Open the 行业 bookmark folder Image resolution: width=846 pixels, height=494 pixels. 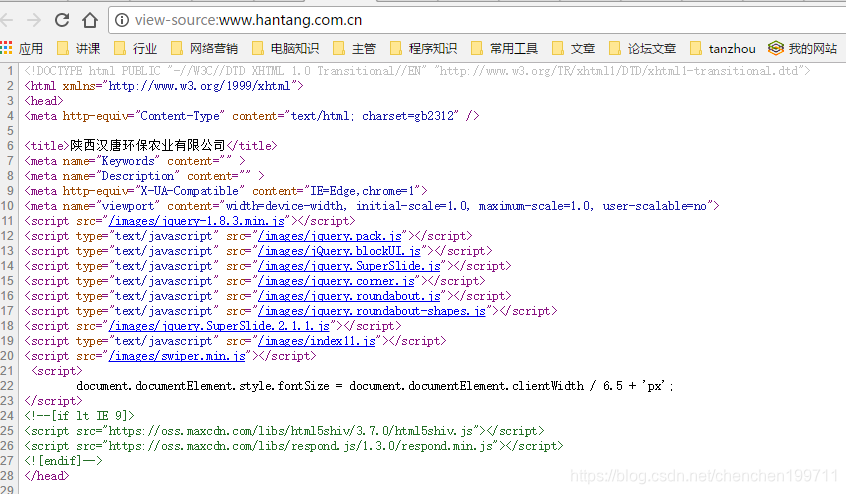point(136,49)
